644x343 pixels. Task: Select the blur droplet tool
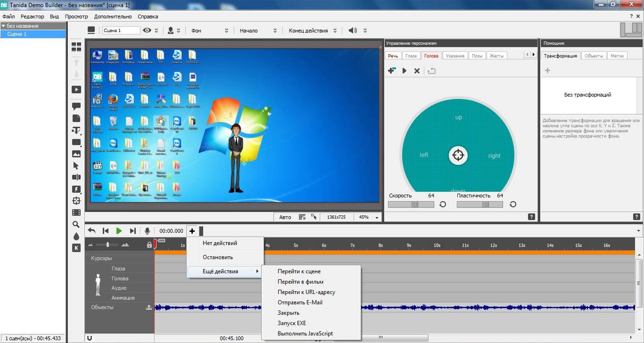(76, 237)
